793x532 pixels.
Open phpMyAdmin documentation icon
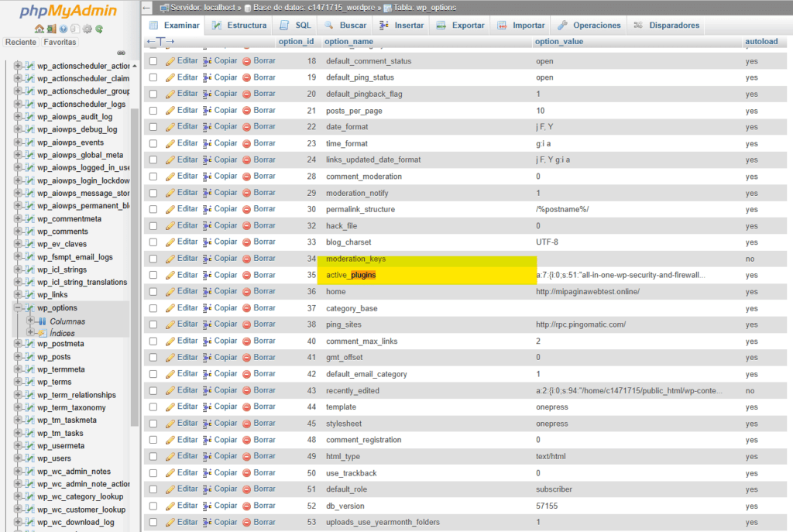click(63, 29)
